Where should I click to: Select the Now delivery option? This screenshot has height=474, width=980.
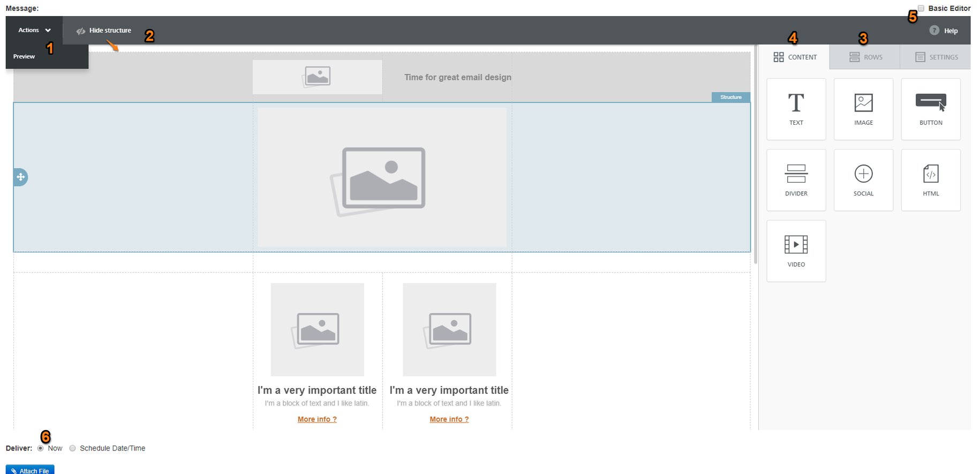(x=41, y=448)
